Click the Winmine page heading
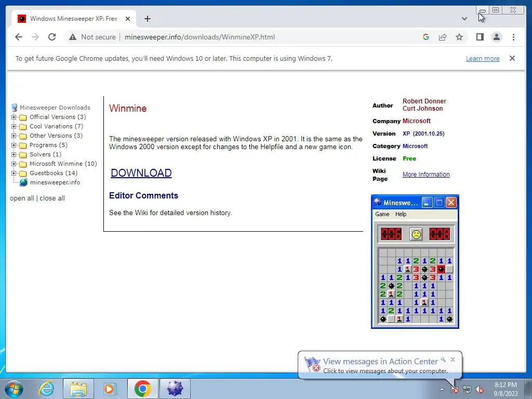 (128, 108)
